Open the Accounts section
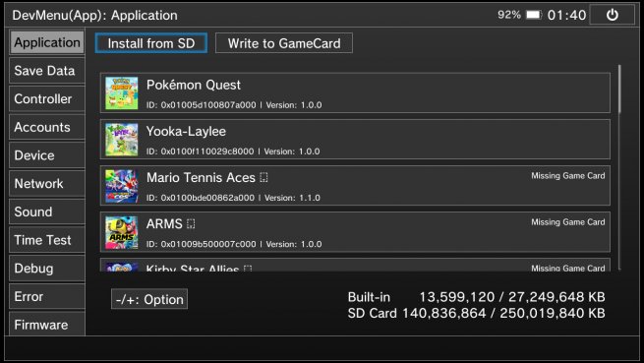This screenshot has height=363, width=644. [x=47, y=128]
